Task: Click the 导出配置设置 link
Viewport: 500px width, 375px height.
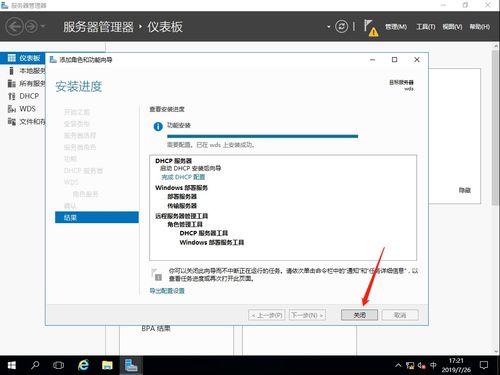Action: [167, 291]
